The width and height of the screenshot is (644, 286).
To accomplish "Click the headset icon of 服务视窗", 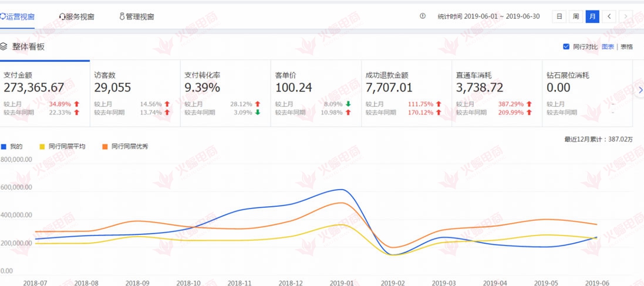I will [x=62, y=17].
